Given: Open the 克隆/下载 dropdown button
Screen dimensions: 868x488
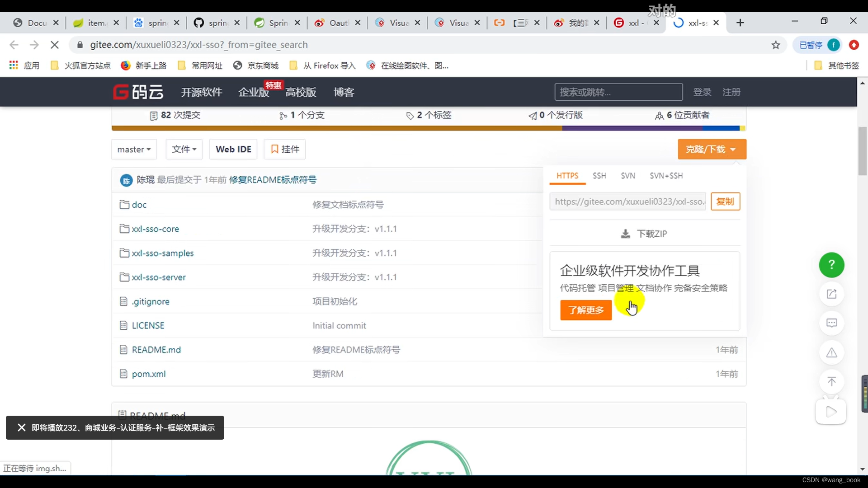Looking at the screenshot, I should pyautogui.click(x=712, y=149).
